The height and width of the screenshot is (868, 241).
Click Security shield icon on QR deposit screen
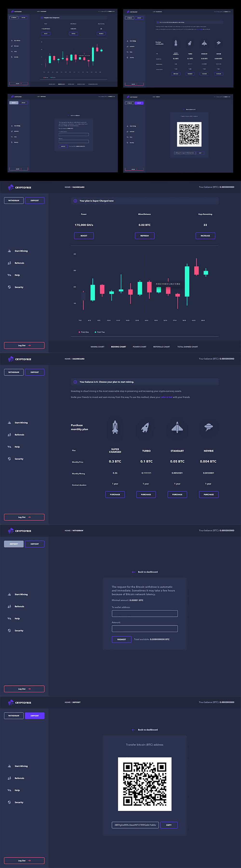click(9, 802)
